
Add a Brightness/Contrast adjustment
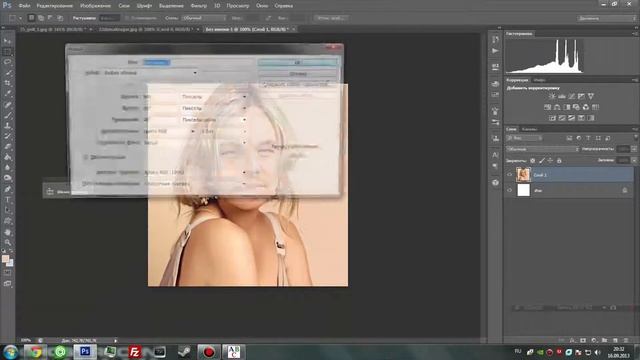click(552, 96)
